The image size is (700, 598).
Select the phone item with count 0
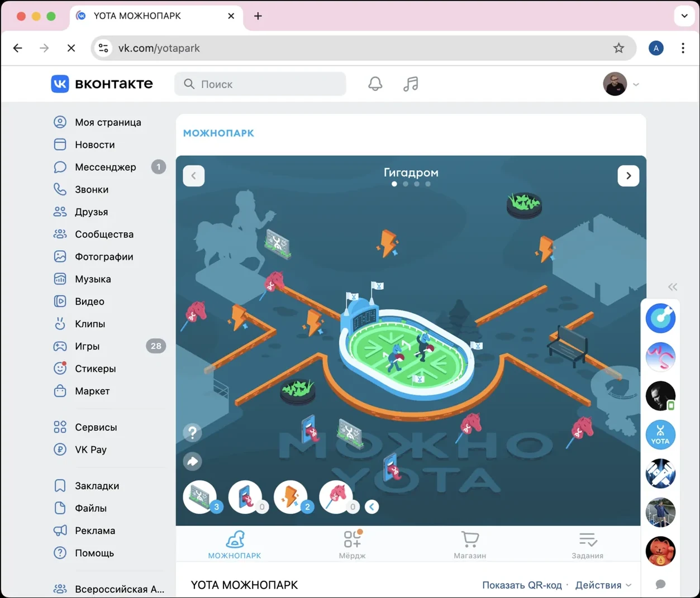[x=246, y=496]
